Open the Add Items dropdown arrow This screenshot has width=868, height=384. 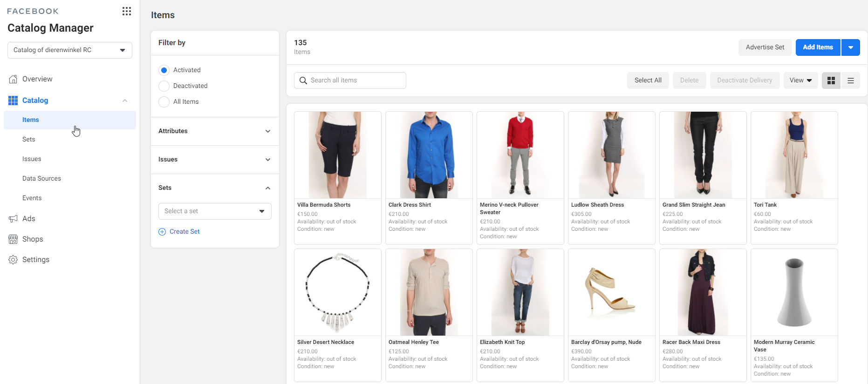coord(851,47)
